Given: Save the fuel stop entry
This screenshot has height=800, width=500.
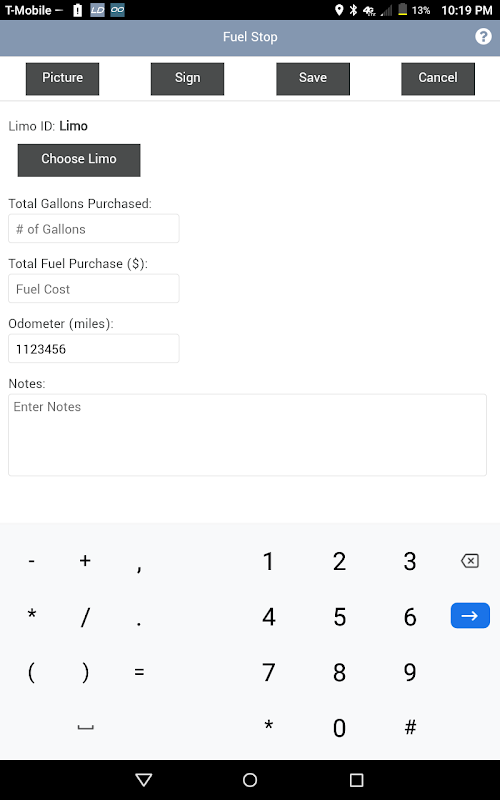Looking at the screenshot, I should click(x=313, y=79).
